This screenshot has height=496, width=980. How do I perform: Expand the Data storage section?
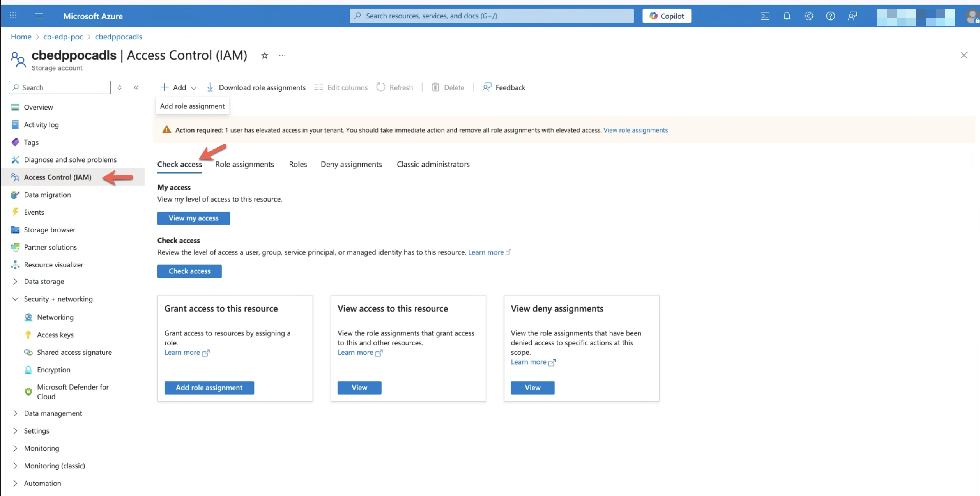tap(15, 282)
